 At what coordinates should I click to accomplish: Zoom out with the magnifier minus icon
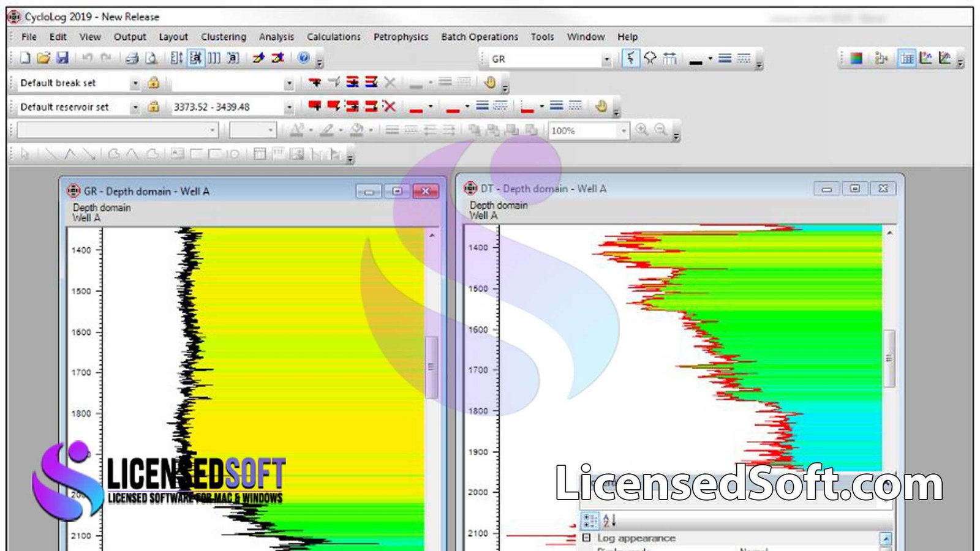pyautogui.click(x=660, y=130)
